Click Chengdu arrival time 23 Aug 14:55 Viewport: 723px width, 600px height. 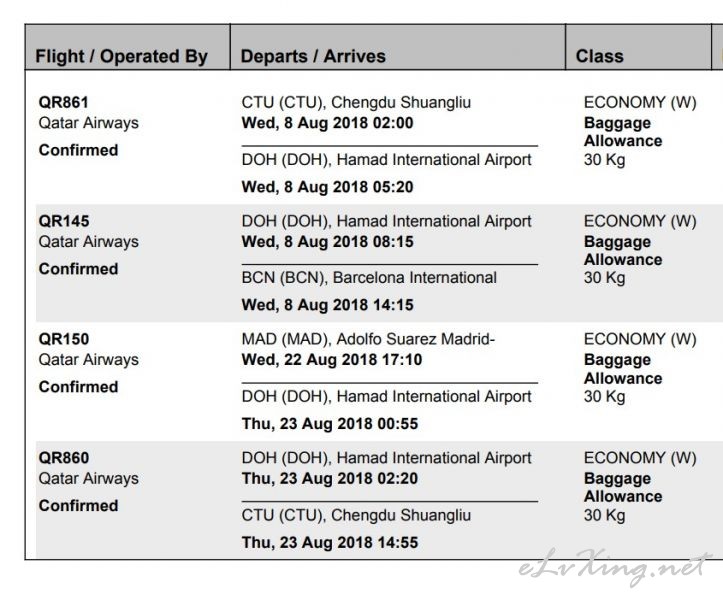point(330,542)
